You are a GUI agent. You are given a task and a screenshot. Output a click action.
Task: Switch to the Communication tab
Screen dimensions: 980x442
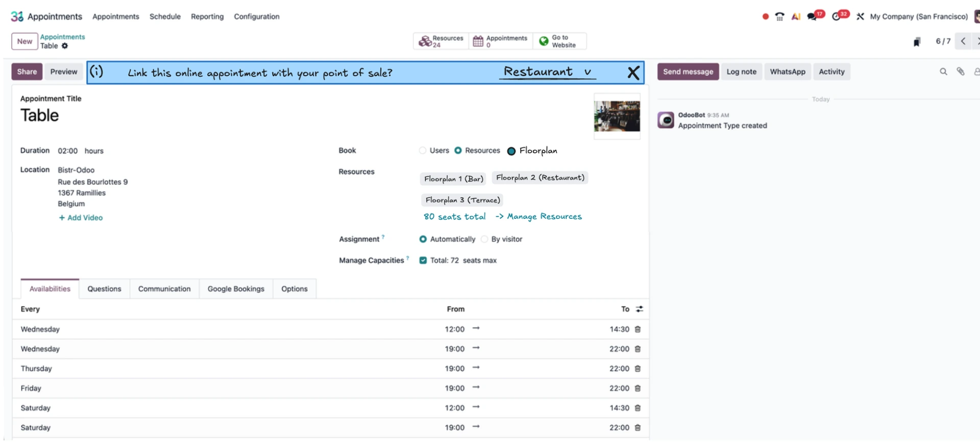tap(164, 289)
